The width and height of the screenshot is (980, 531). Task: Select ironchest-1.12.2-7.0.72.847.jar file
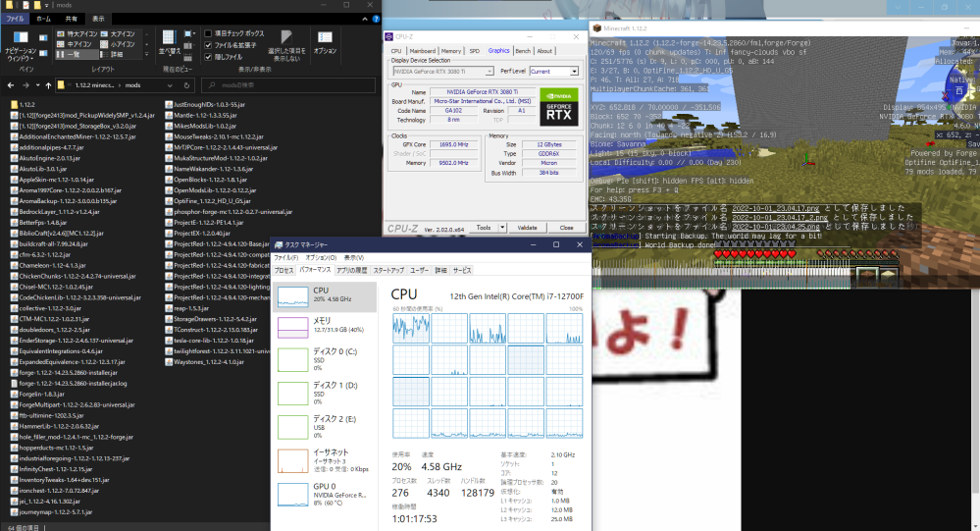pos(54,491)
